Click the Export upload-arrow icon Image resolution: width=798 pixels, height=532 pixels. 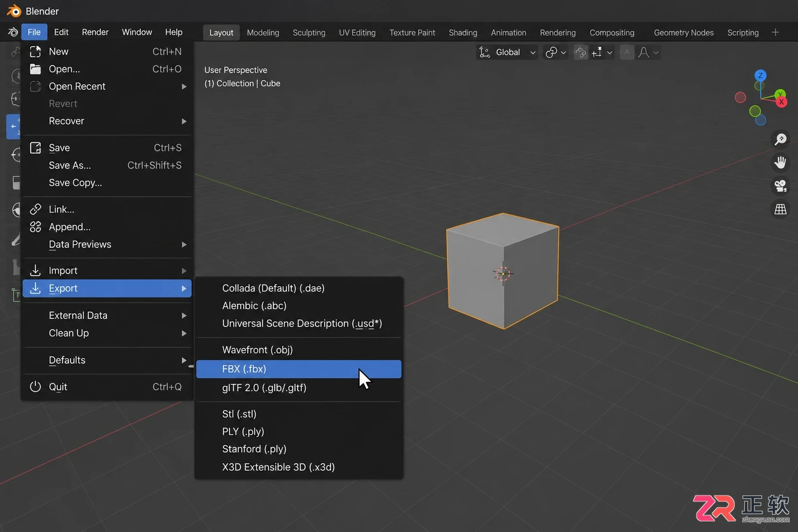35,288
